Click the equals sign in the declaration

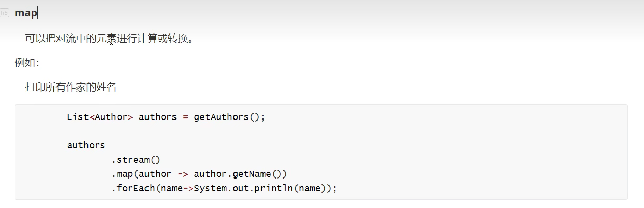point(185,117)
